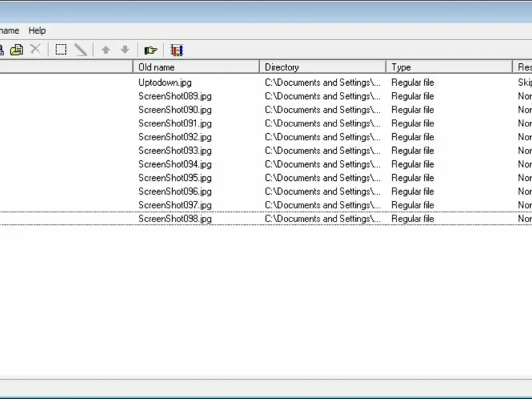The width and height of the screenshot is (532, 399).
Task: Click 'Regular file' type of ScreenShot094.jpg
Action: (412, 164)
